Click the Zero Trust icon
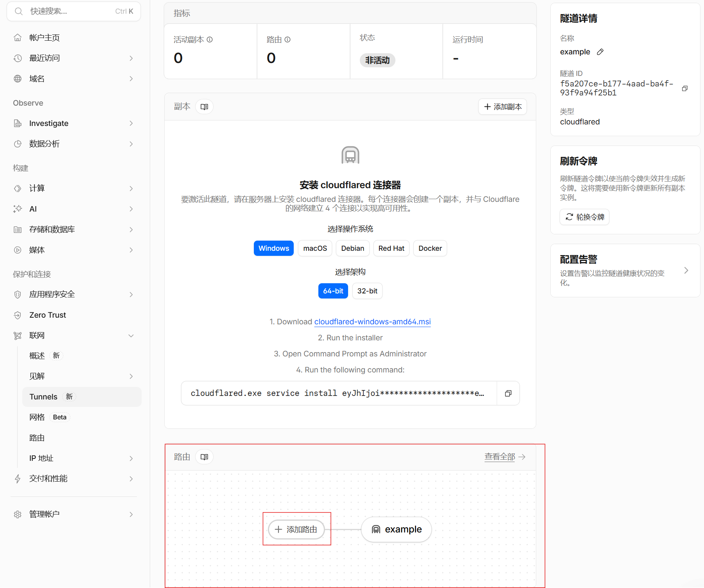The height and width of the screenshot is (588, 704). pos(18,315)
